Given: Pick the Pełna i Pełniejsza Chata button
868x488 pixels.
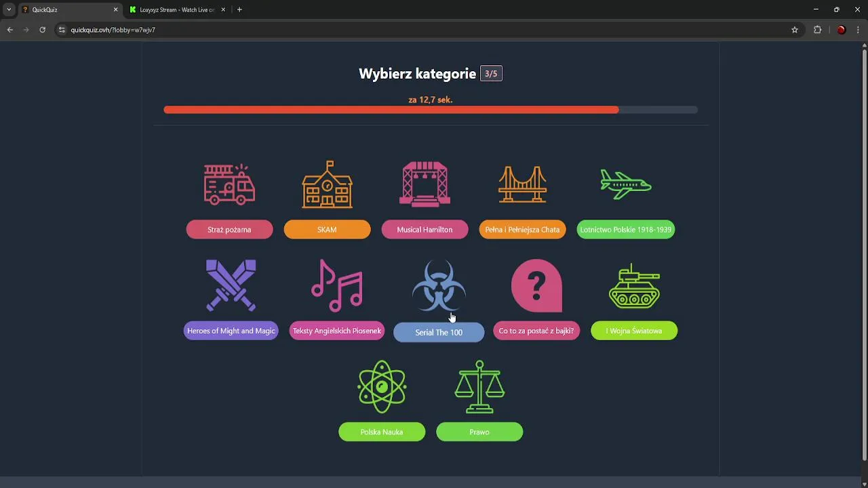Looking at the screenshot, I should [522, 230].
